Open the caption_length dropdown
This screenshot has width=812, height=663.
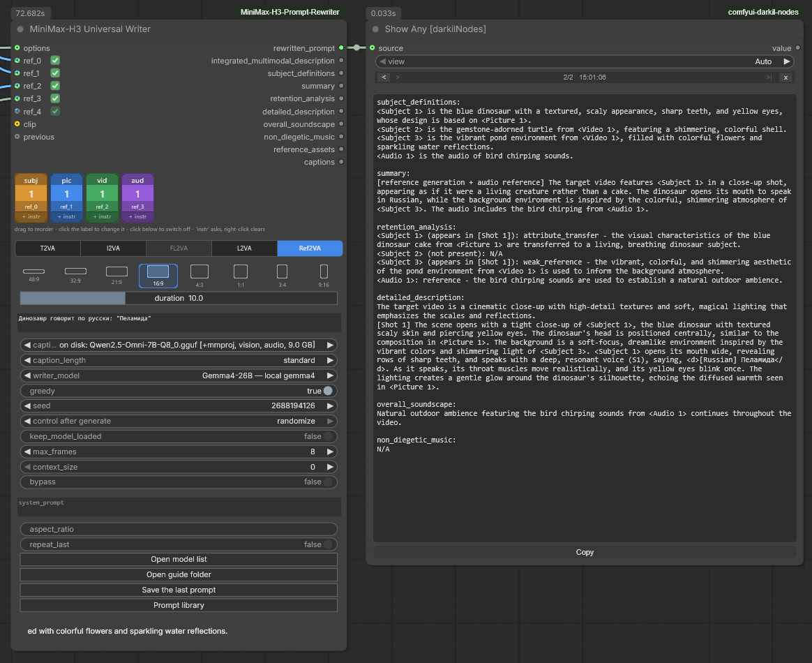(x=179, y=360)
